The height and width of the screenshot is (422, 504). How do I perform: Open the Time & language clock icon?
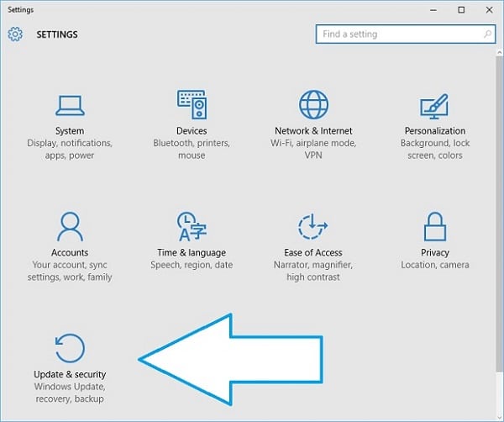pos(192,226)
